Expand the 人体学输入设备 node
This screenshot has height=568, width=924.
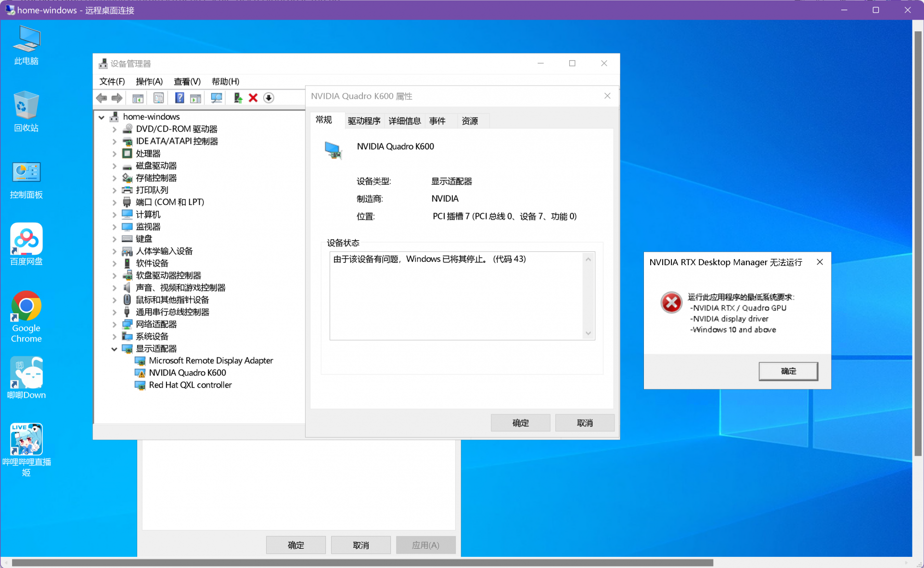tap(114, 251)
